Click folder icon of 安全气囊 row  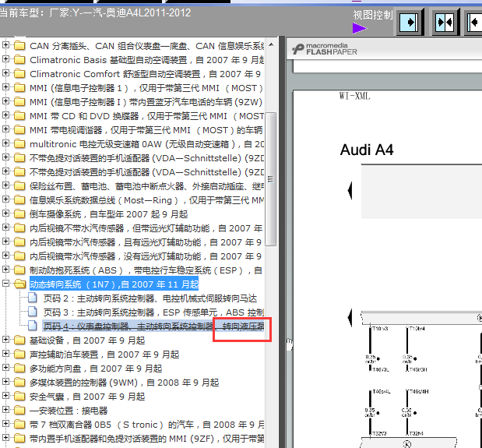click(19, 396)
